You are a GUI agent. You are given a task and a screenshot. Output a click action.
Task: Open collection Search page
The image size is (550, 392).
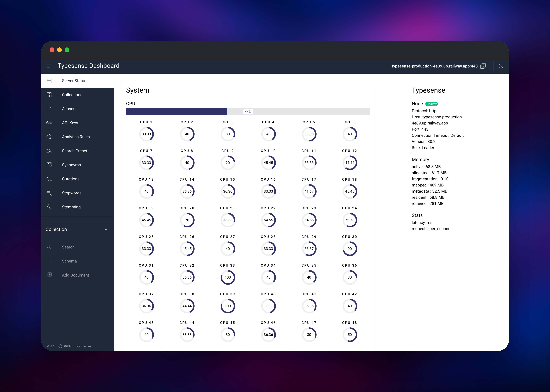pyautogui.click(x=78, y=247)
